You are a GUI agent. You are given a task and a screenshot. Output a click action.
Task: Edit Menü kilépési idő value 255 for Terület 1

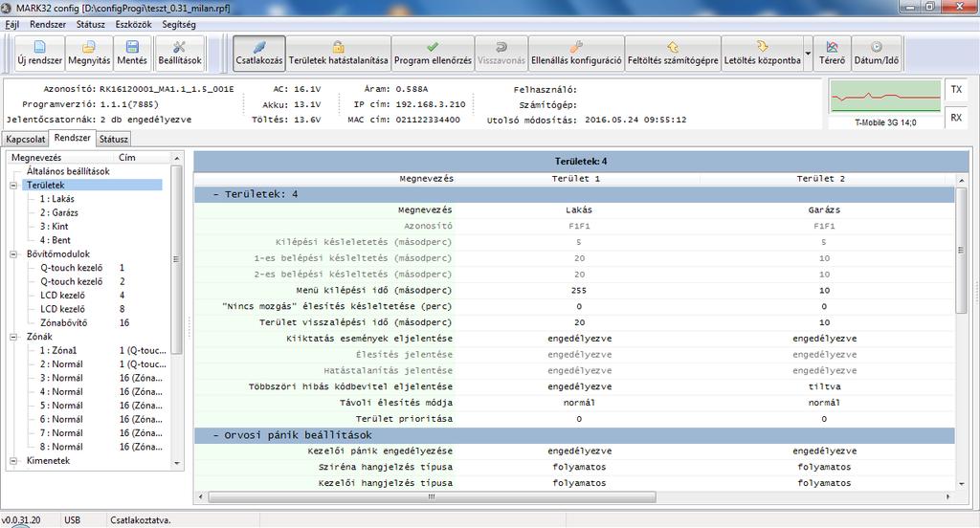579,291
